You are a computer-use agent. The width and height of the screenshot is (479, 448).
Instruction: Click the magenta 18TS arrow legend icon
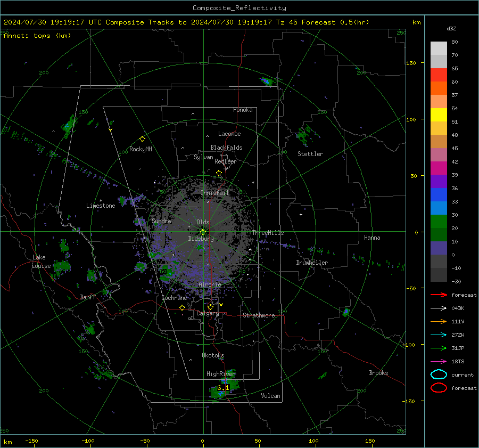(x=439, y=362)
